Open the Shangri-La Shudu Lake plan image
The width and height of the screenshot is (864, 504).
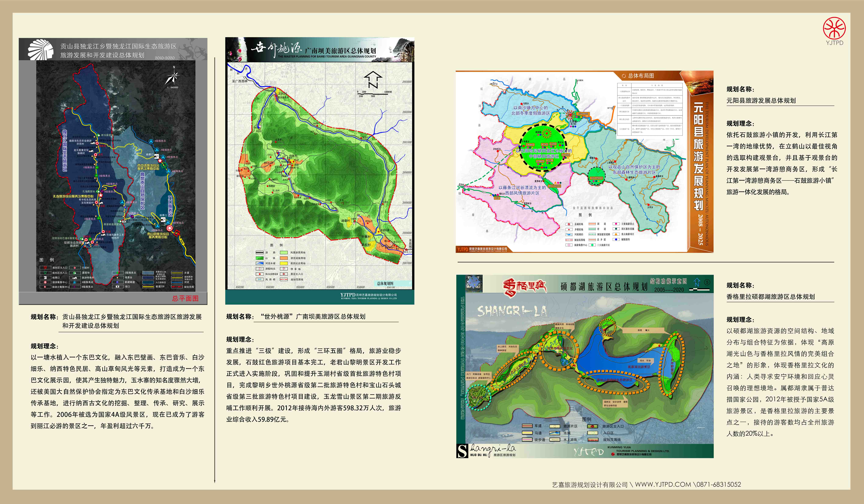[585, 366]
